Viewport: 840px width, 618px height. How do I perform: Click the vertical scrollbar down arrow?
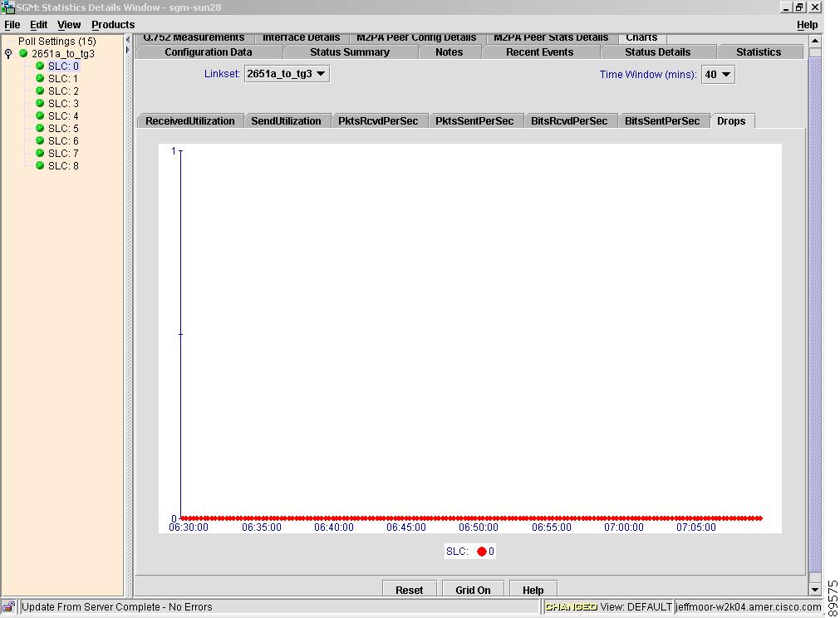815,590
